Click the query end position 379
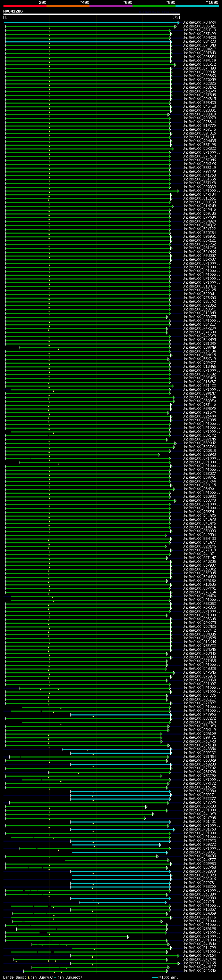 tap(175, 17)
